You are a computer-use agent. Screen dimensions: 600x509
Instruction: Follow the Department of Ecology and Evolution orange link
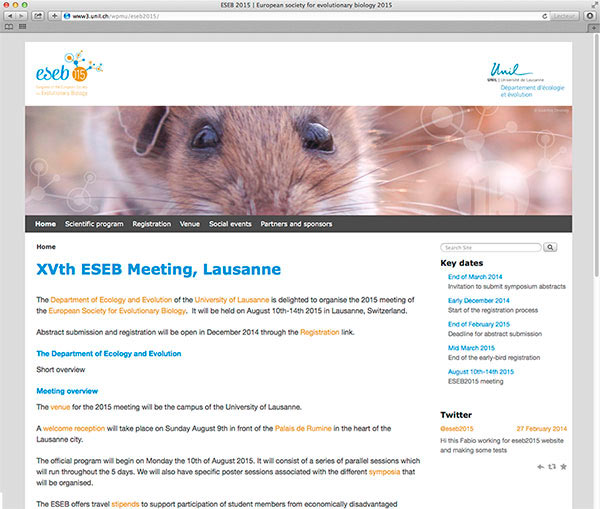(x=111, y=300)
